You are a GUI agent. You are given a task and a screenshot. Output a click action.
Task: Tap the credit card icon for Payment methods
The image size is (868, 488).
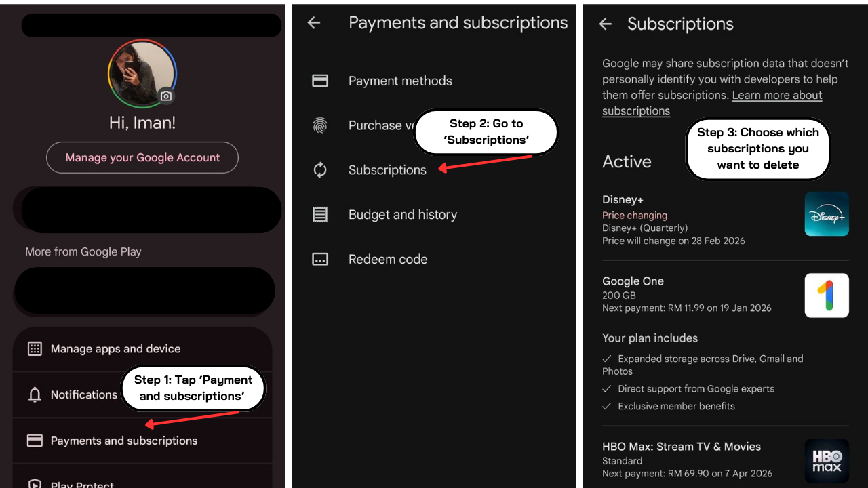(320, 81)
